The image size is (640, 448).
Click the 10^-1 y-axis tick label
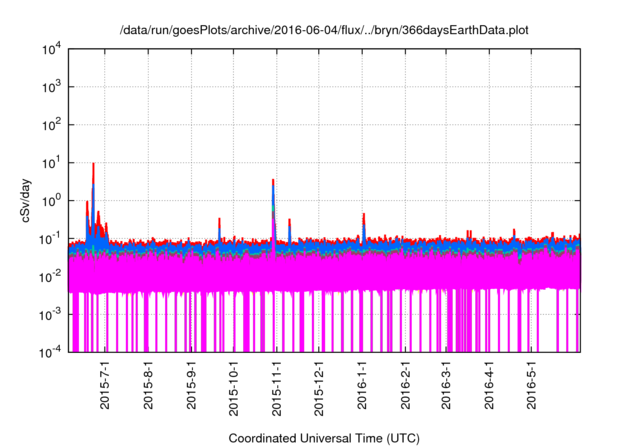click(51, 239)
